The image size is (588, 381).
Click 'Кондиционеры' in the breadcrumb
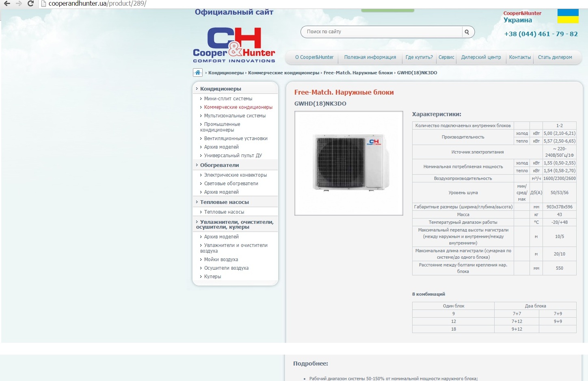coord(226,73)
